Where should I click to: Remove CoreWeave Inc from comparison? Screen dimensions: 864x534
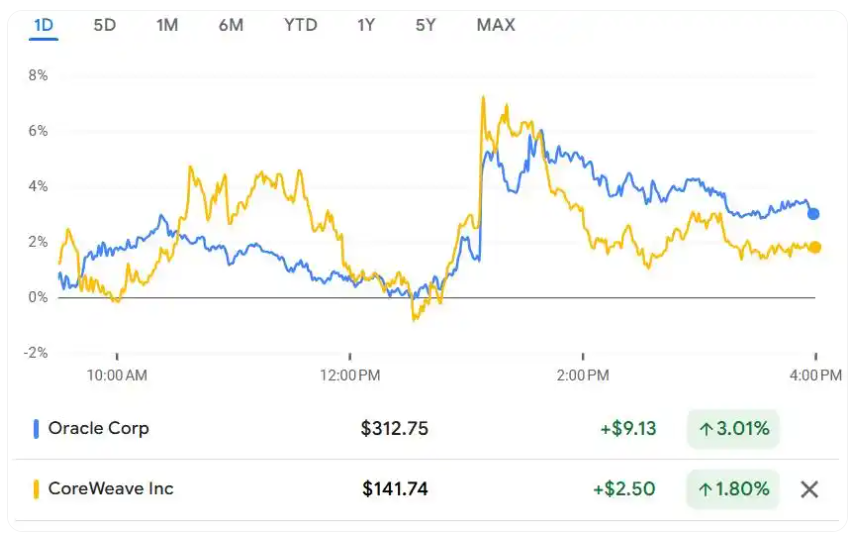coord(810,489)
